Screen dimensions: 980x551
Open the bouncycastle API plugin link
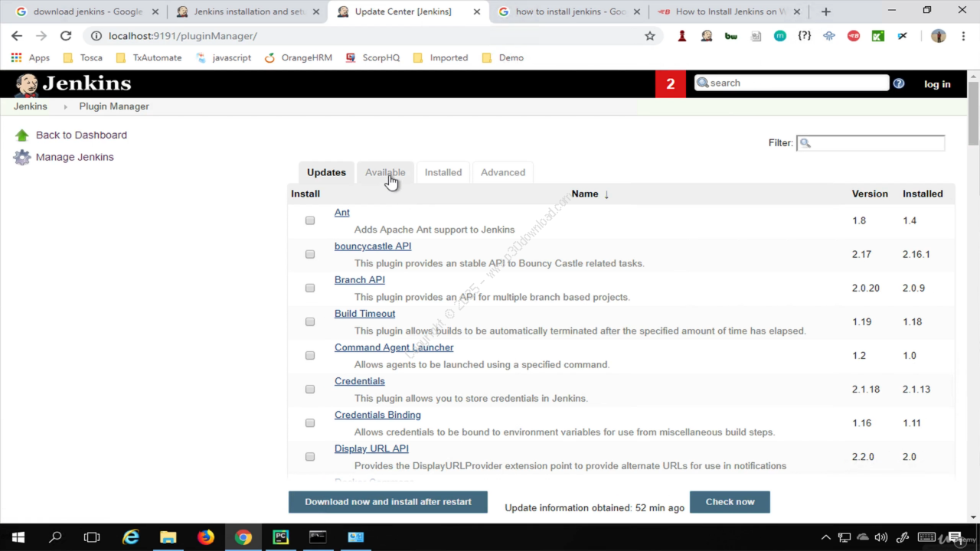tap(373, 246)
